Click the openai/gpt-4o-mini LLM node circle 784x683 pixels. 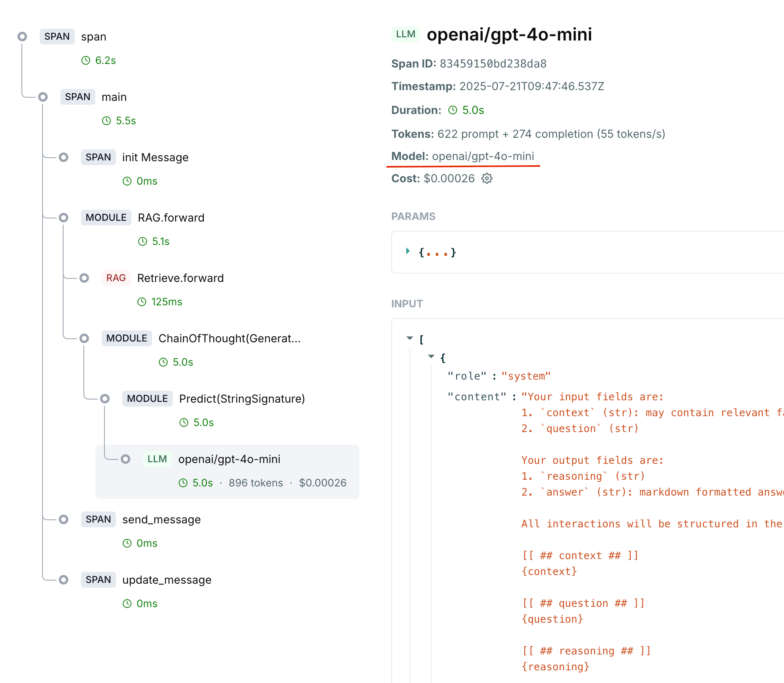pyautogui.click(x=126, y=459)
